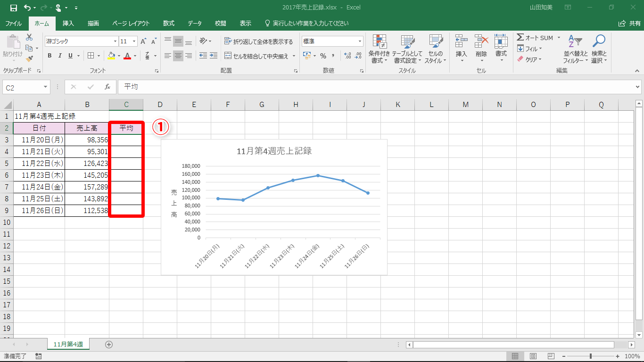Toggle italic formatting
Image resolution: width=644 pixels, height=362 pixels.
coord(60,56)
